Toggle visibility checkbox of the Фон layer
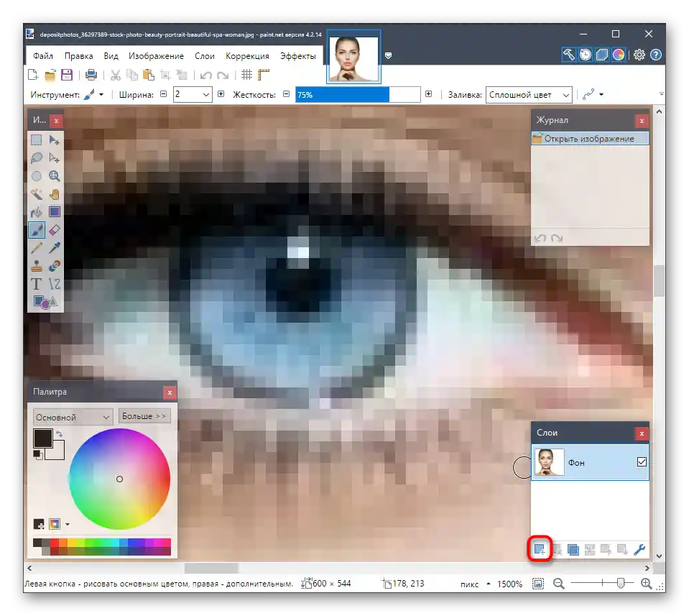The width and height of the screenshot is (689, 616). (x=642, y=462)
